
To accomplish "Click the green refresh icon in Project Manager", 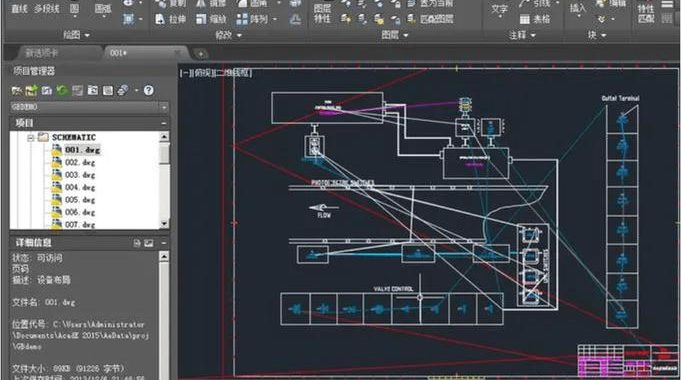I will [62, 90].
